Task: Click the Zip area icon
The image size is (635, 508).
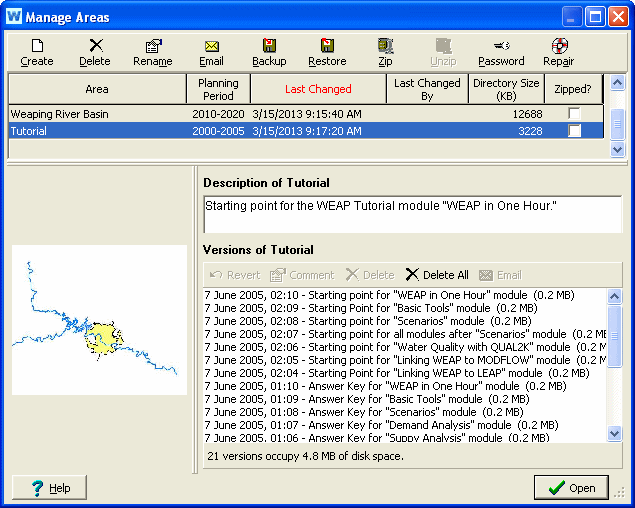Action: coord(385,46)
